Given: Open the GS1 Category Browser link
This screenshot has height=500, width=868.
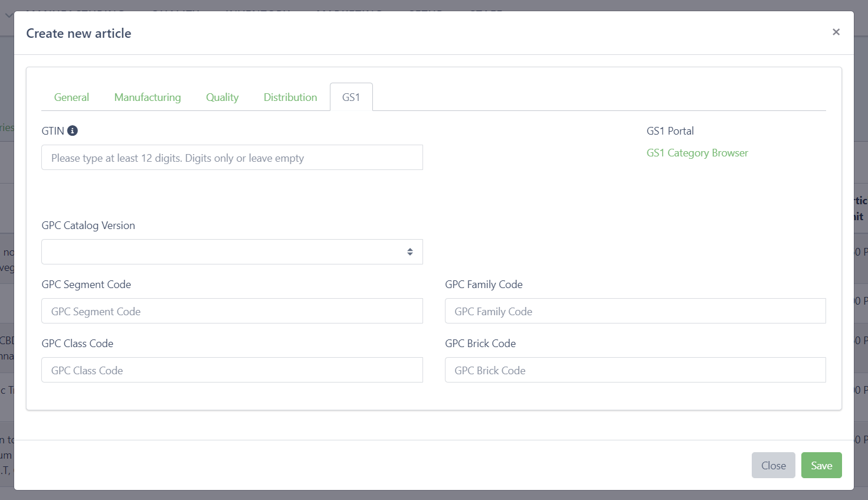Looking at the screenshot, I should click(x=697, y=153).
